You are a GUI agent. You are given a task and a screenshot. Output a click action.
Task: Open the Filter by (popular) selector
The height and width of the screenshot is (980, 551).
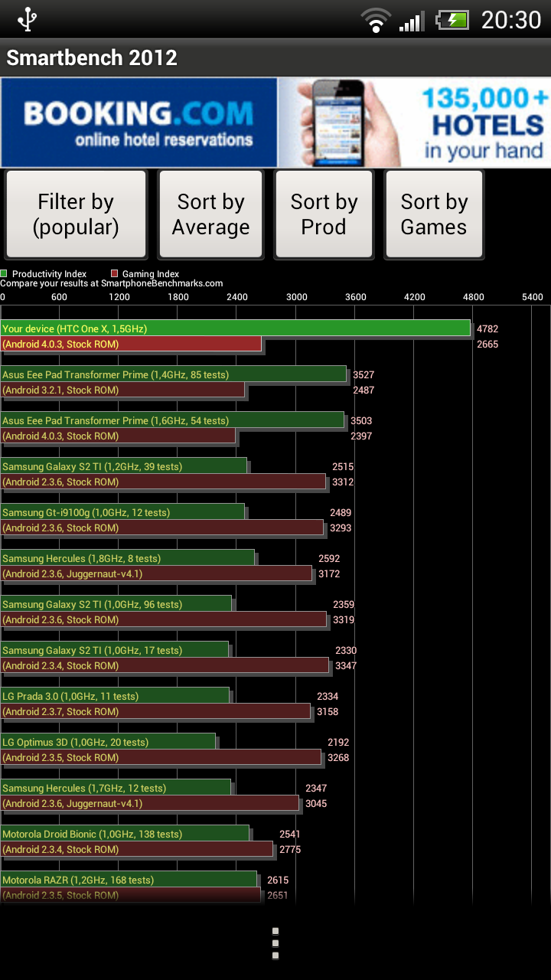[76, 214]
